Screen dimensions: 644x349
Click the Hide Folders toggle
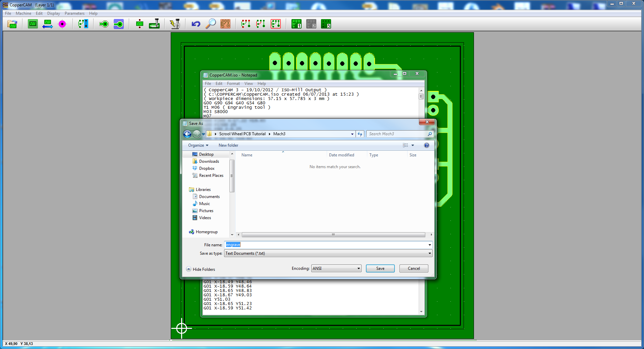[x=200, y=269]
